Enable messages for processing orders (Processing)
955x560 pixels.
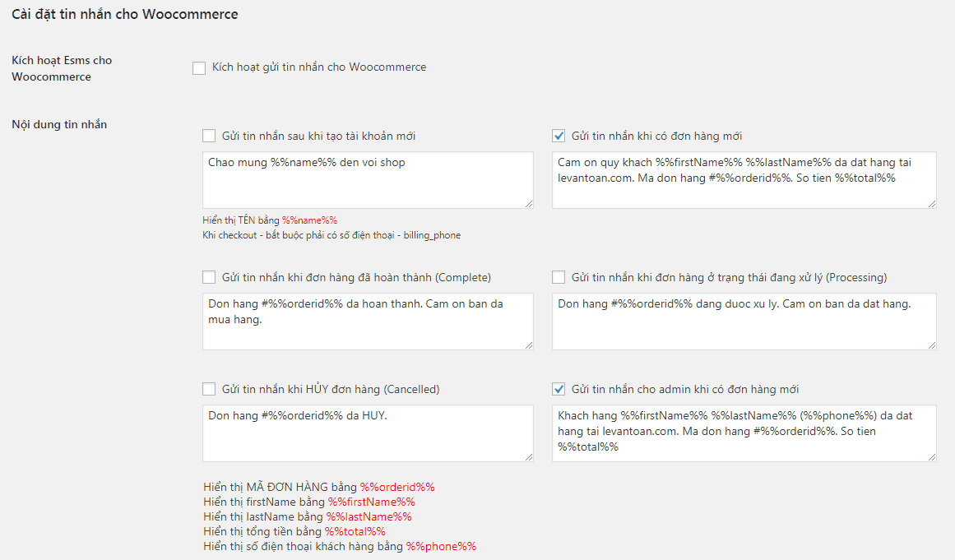559,278
